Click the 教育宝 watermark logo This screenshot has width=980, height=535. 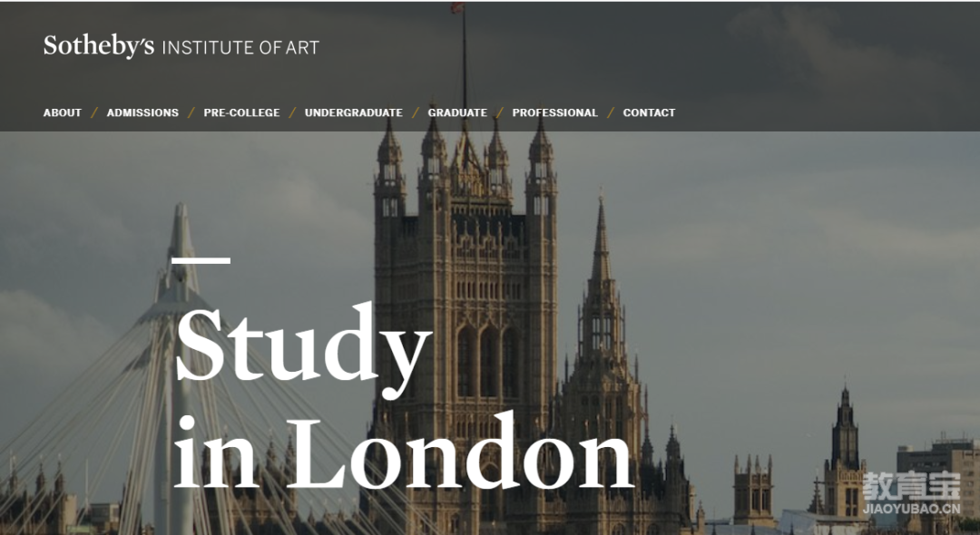[x=911, y=486]
